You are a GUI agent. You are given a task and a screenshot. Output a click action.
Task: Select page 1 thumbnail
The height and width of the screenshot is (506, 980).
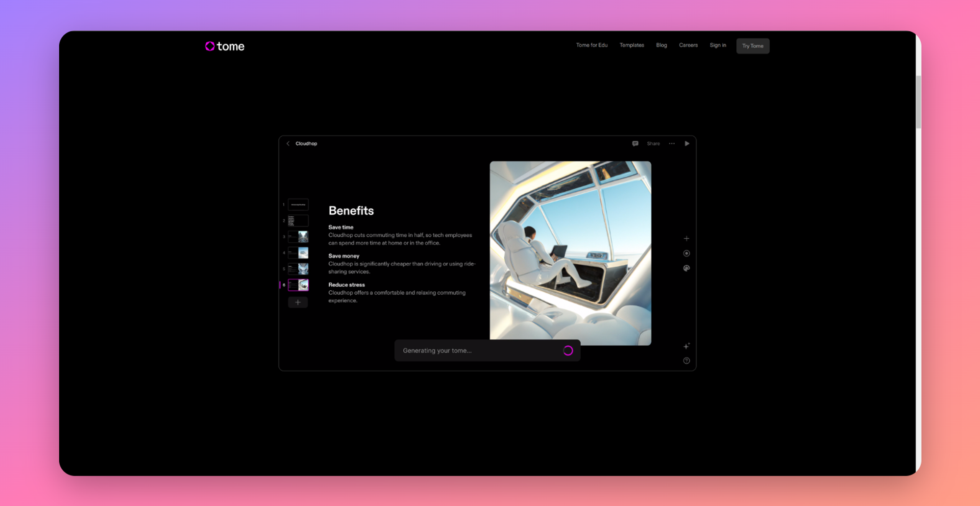click(x=298, y=204)
